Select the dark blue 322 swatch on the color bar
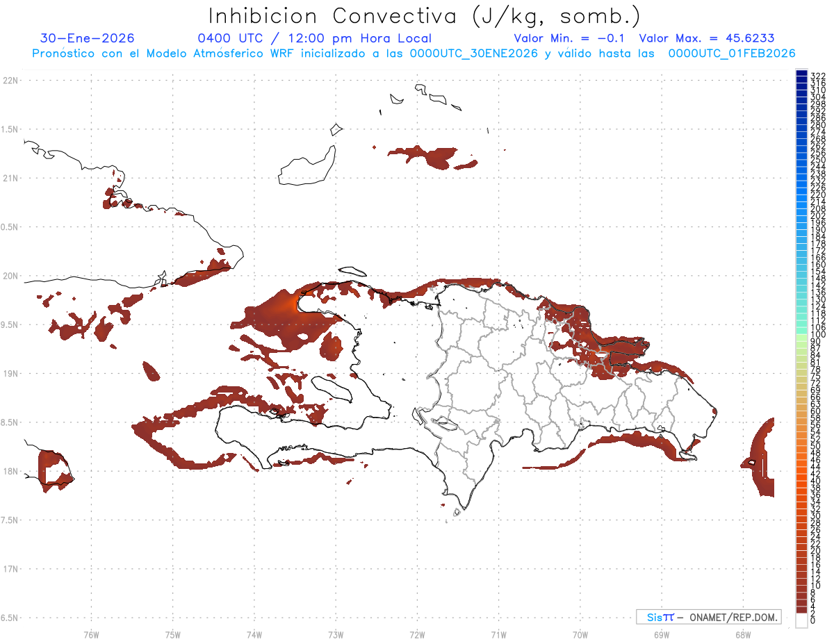Screen dimensions: 834x644 click(x=801, y=73)
